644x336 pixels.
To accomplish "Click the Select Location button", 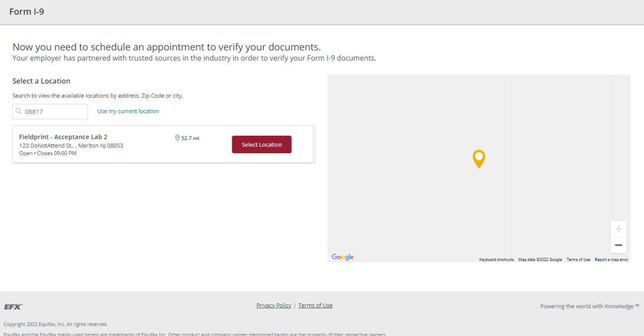I will [x=262, y=144].
